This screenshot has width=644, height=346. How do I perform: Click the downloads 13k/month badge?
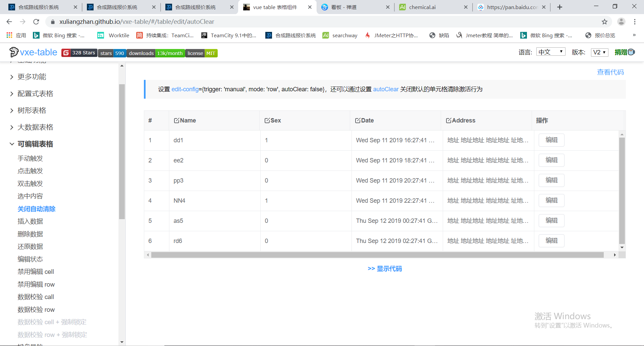(x=156, y=53)
